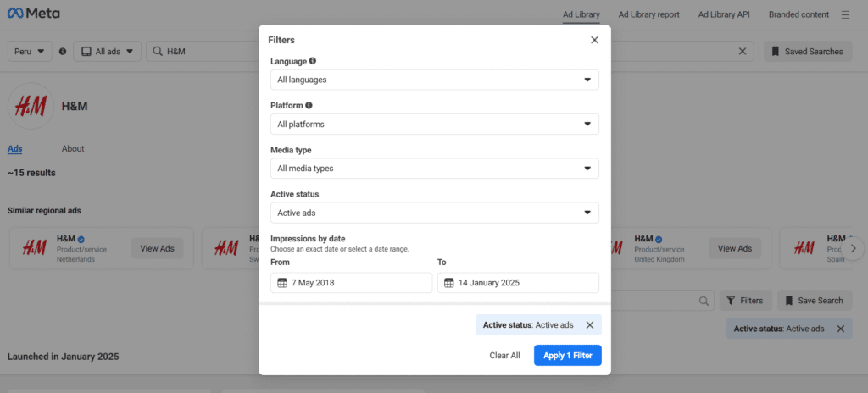Click the Filters button on the page
868x393 pixels.
point(746,301)
